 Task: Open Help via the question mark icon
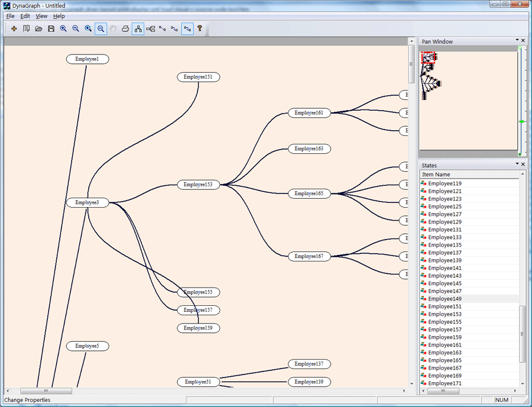point(200,28)
